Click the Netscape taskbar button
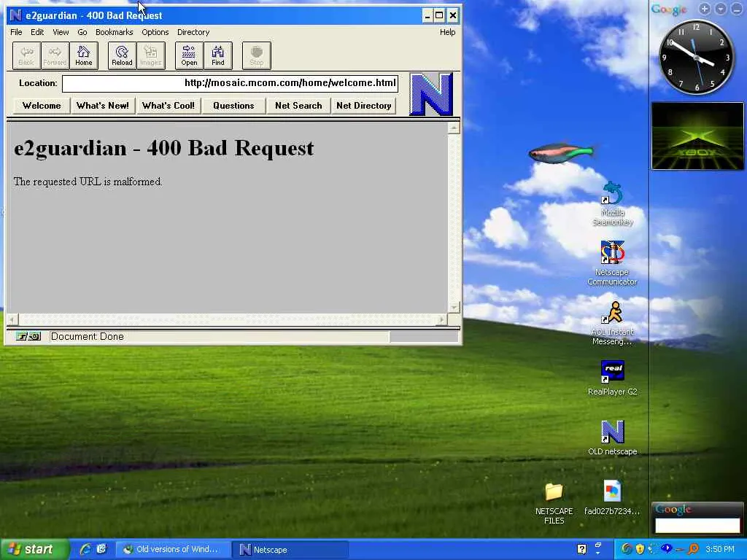747x560 pixels. 290,550
